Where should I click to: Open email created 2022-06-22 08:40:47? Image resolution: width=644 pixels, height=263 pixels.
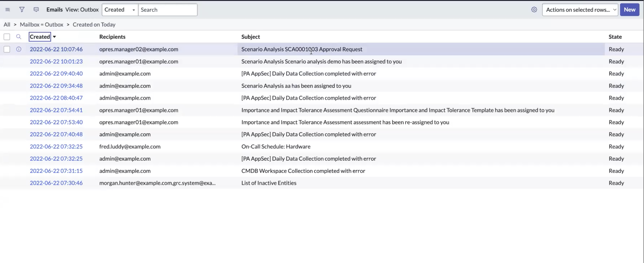56,98
